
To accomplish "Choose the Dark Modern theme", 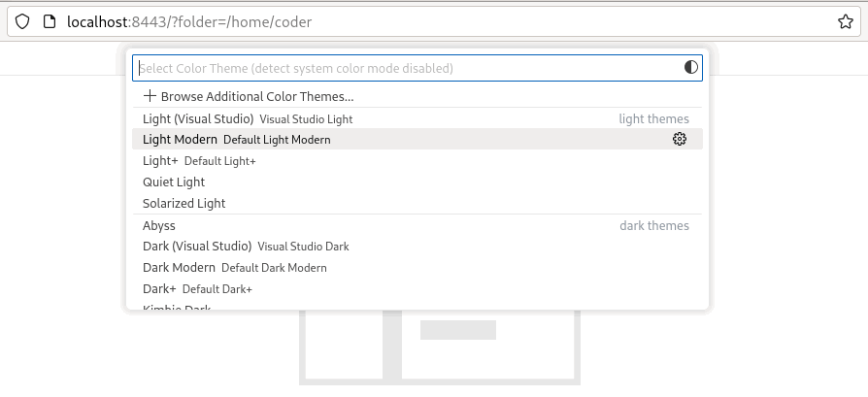I will click(x=180, y=268).
